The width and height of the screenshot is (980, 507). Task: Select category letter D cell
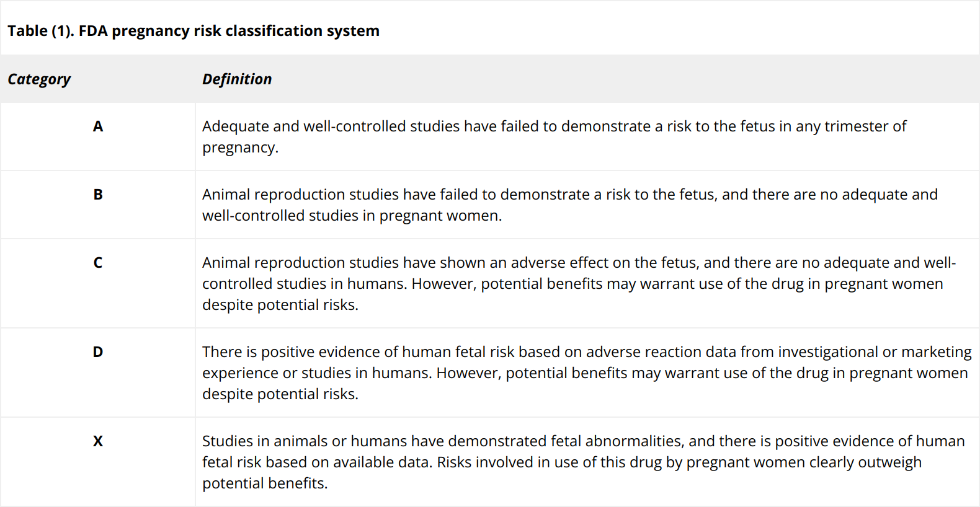tap(98, 352)
